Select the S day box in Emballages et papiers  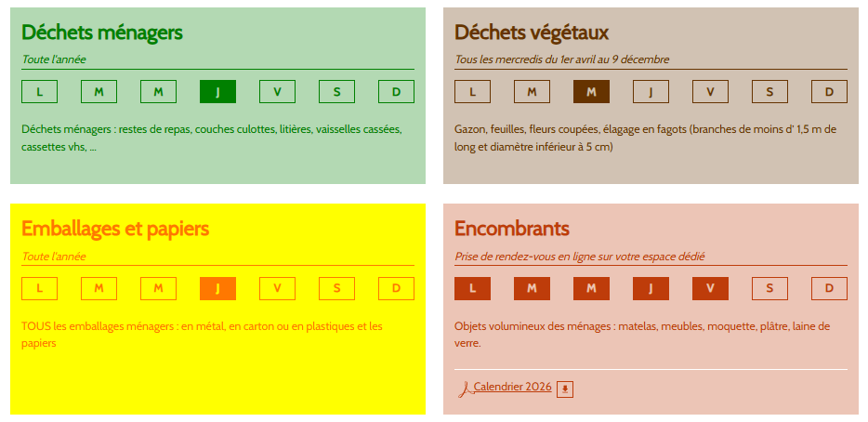coord(336,288)
